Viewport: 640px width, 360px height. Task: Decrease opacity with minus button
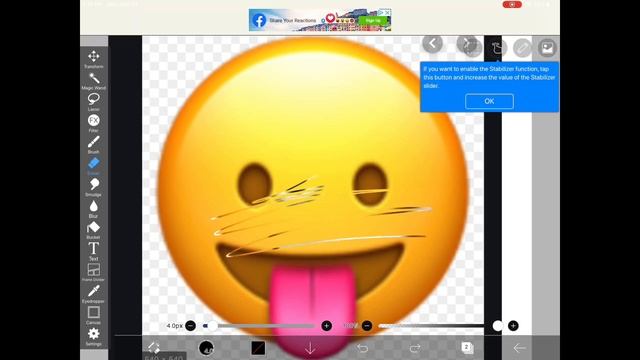pos(367,326)
